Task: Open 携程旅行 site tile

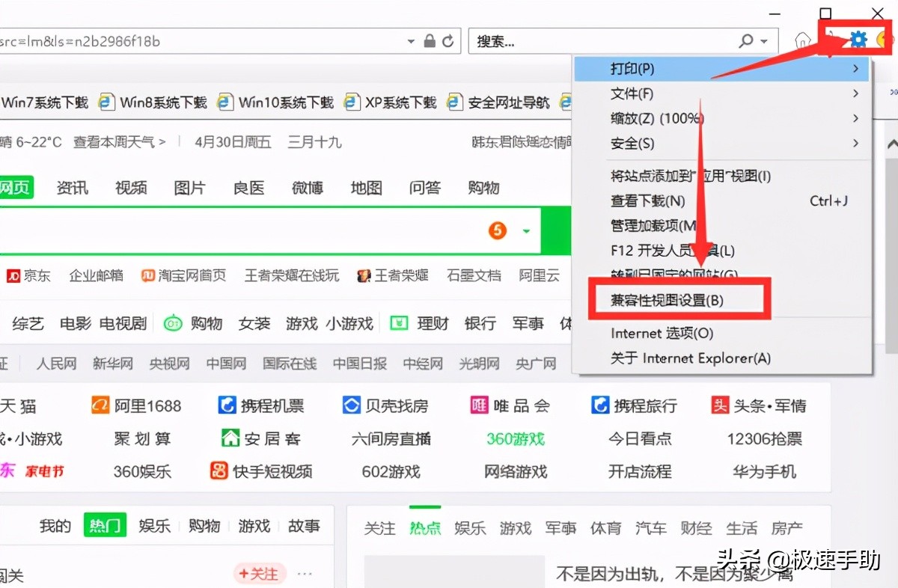Action: click(x=634, y=406)
